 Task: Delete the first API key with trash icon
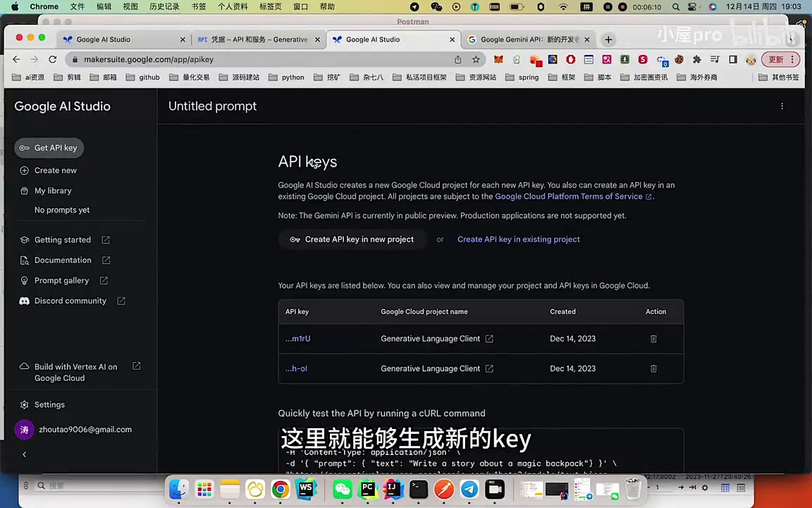tap(653, 339)
